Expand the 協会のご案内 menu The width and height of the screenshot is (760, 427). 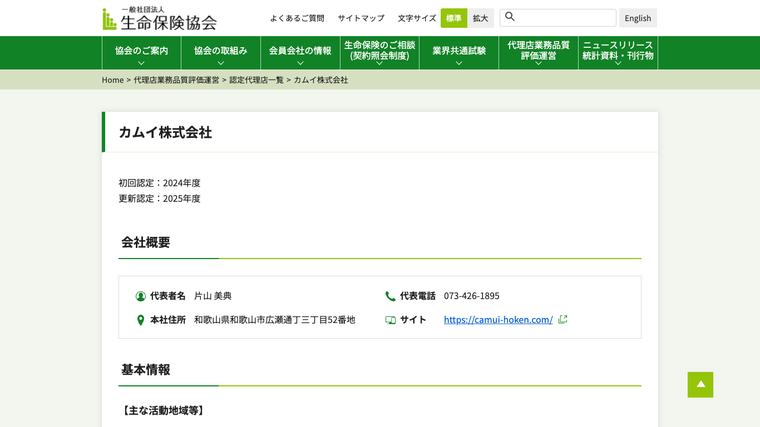(x=142, y=53)
